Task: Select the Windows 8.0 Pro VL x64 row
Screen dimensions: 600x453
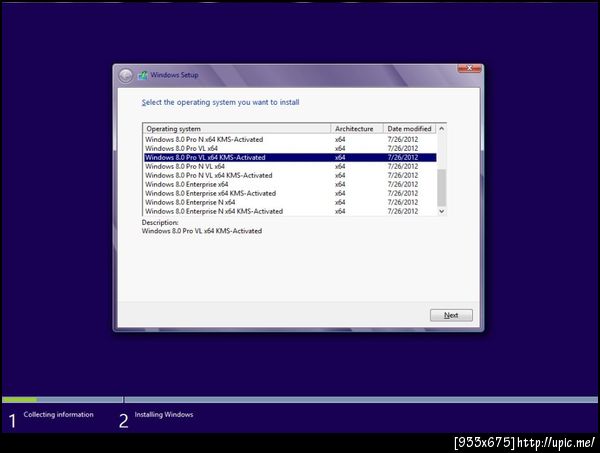Action: 290,148
